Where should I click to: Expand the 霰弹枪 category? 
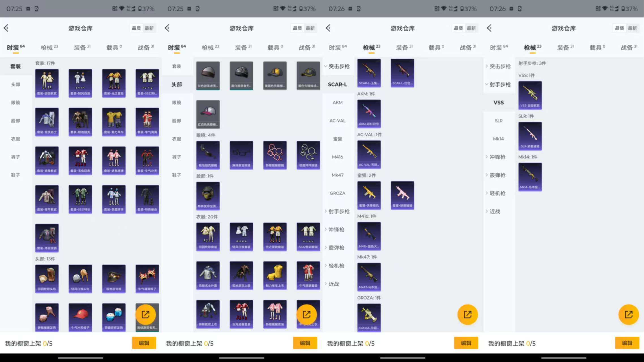pyautogui.click(x=337, y=247)
